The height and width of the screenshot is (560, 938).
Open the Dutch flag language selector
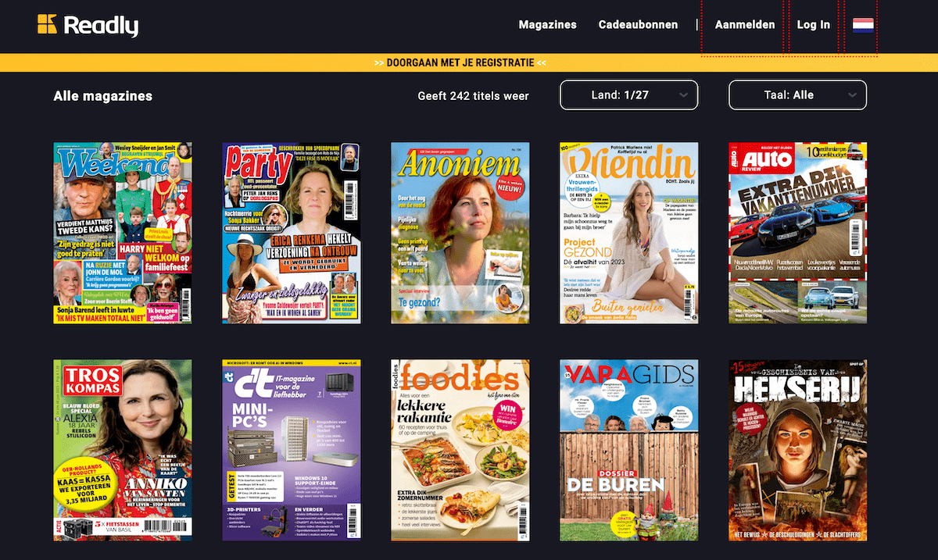coord(863,25)
